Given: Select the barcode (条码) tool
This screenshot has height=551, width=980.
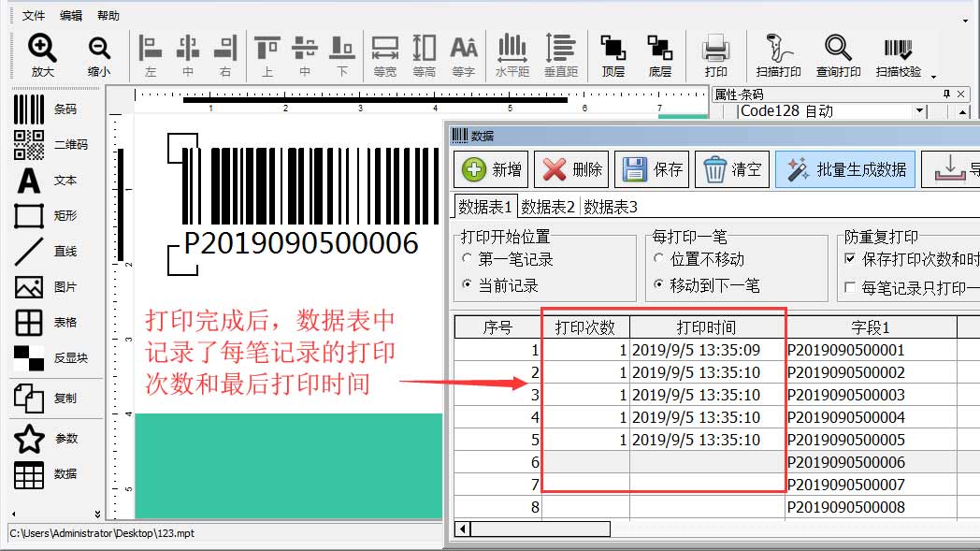Looking at the screenshot, I should tap(30, 109).
